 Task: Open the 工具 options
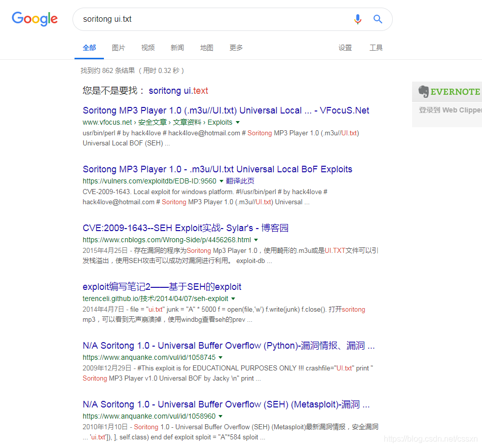click(x=376, y=48)
